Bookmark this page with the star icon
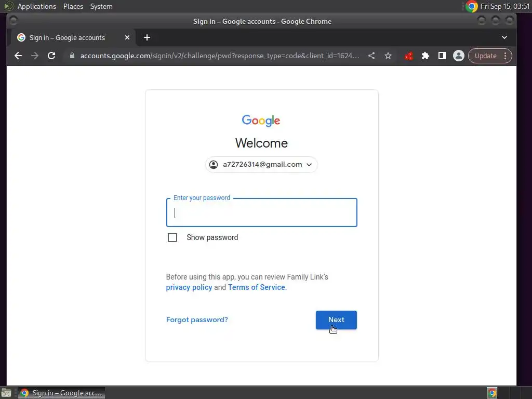Image resolution: width=532 pixels, height=399 pixels. click(388, 56)
